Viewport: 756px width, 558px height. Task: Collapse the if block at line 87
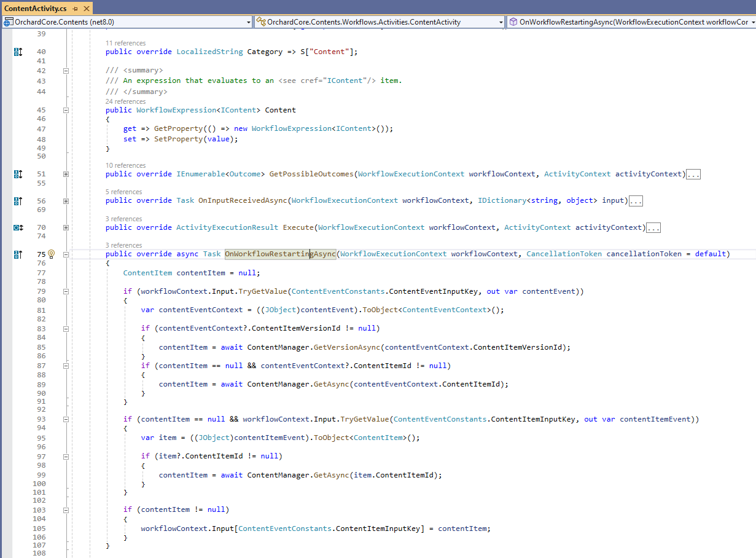[66, 366]
